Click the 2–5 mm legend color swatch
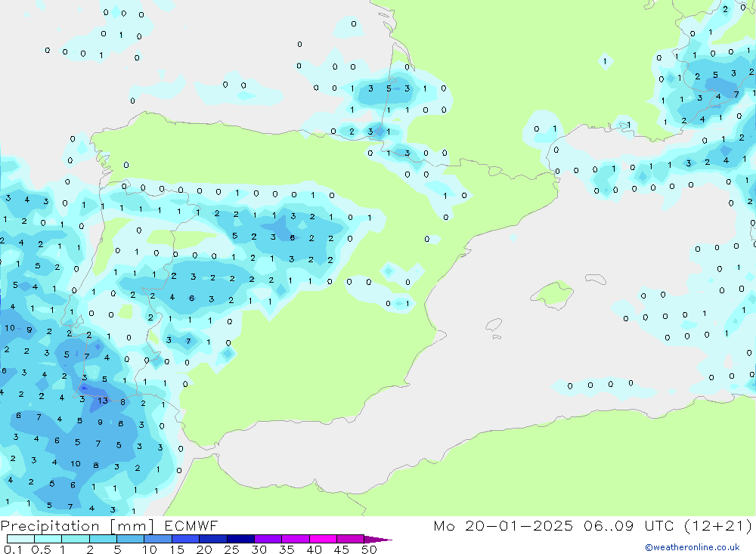This screenshot has height=554, width=756. pos(103,539)
